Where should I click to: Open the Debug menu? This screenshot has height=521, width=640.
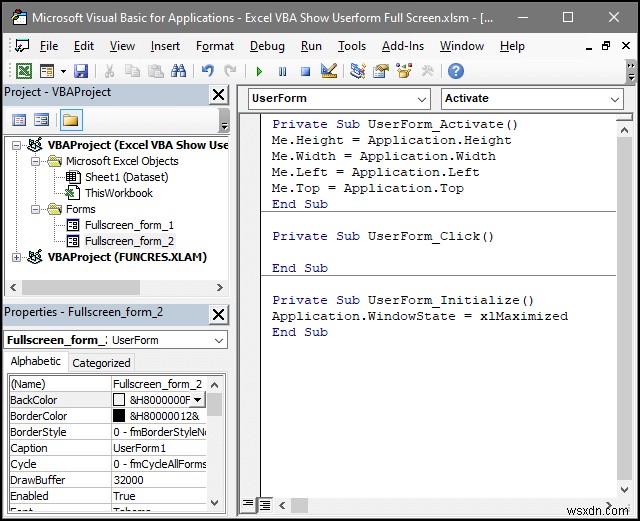coord(267,46)
